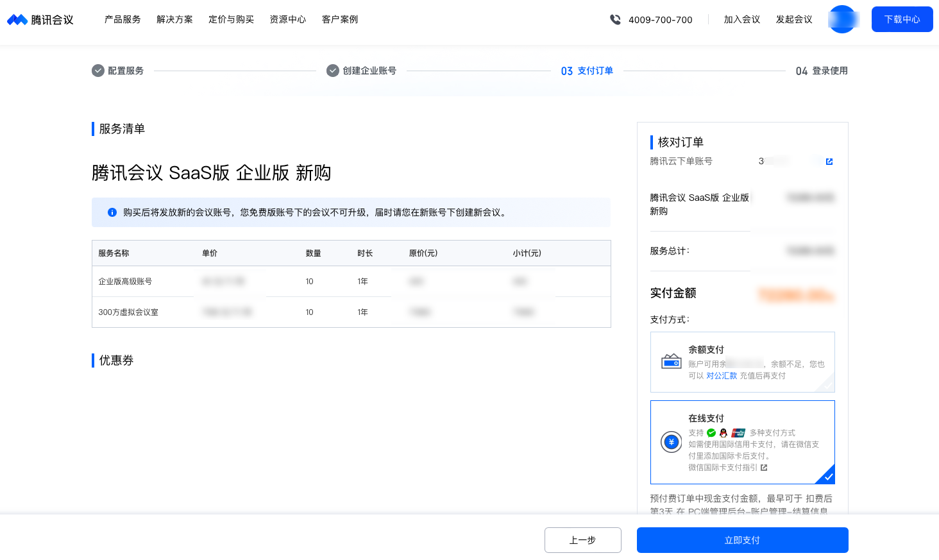Click 核对订单 panel heading
939x560 pixels.
tap(681, 142)
